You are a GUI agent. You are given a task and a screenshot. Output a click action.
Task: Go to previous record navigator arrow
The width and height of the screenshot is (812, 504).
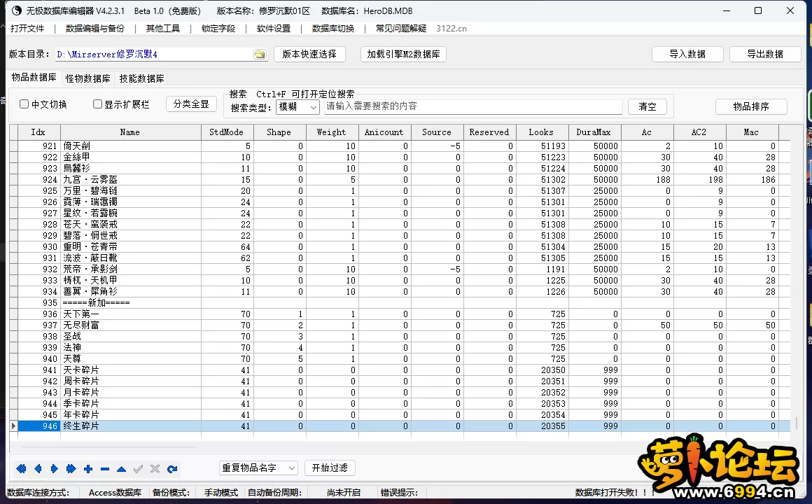coord(38,469)
